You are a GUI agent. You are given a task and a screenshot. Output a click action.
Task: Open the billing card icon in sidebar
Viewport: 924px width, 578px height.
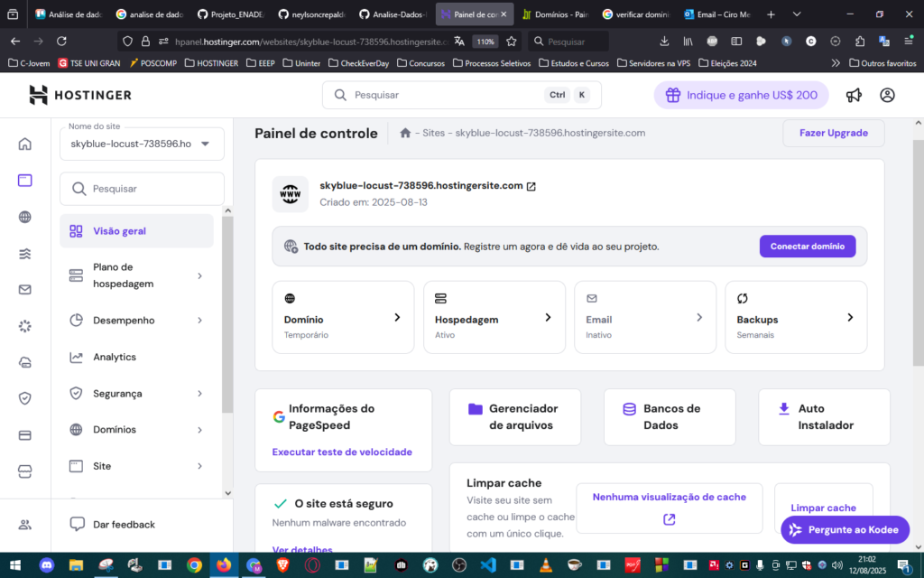pos(25,435)
